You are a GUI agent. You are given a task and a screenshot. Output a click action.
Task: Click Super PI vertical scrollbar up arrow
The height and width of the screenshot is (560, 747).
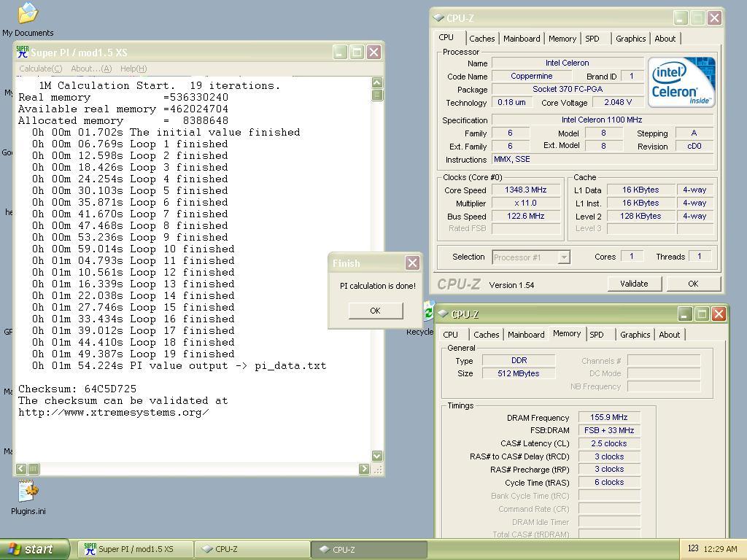(x=377, y=82)
